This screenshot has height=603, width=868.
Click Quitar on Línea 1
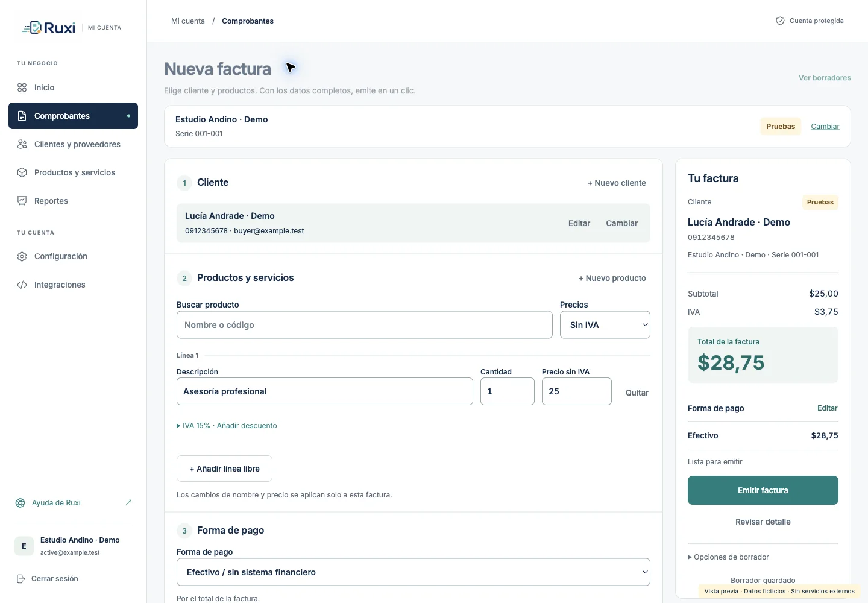pos(637,393)
